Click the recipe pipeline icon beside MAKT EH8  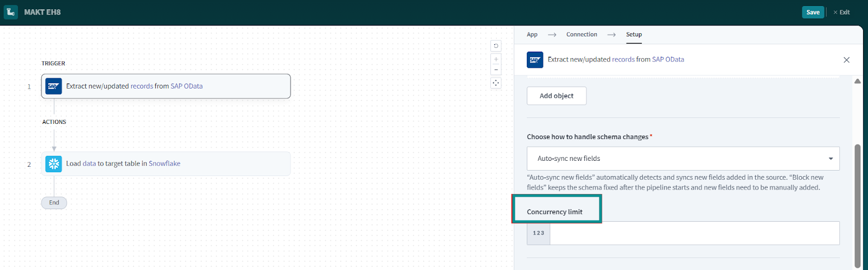click(x=11, y=12)
